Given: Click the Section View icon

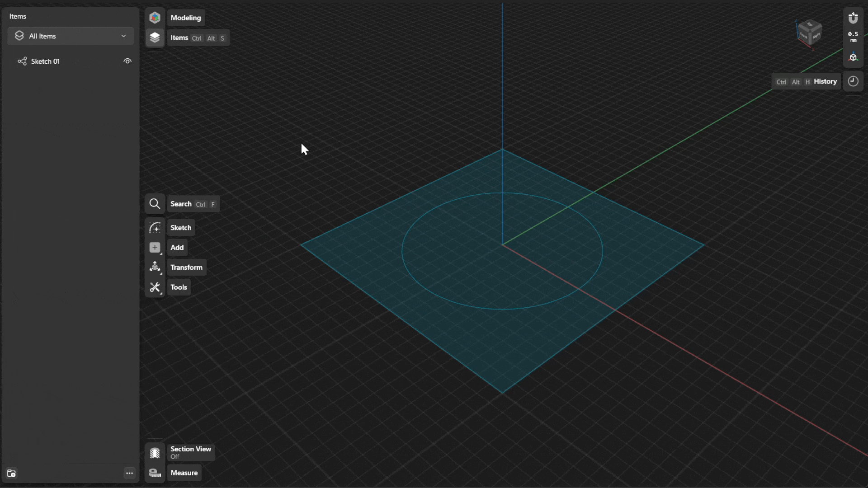Looking at the screenshot, I should coord(155,453).
